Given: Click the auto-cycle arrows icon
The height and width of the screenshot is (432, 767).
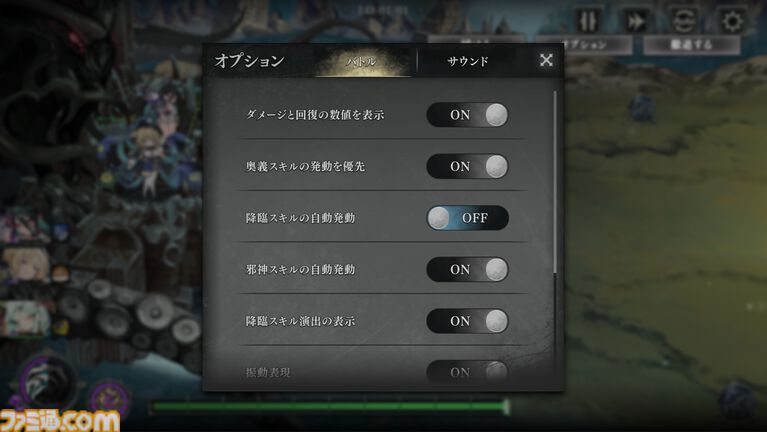Looking at the screenshot, I should click(x=683, y=21).
